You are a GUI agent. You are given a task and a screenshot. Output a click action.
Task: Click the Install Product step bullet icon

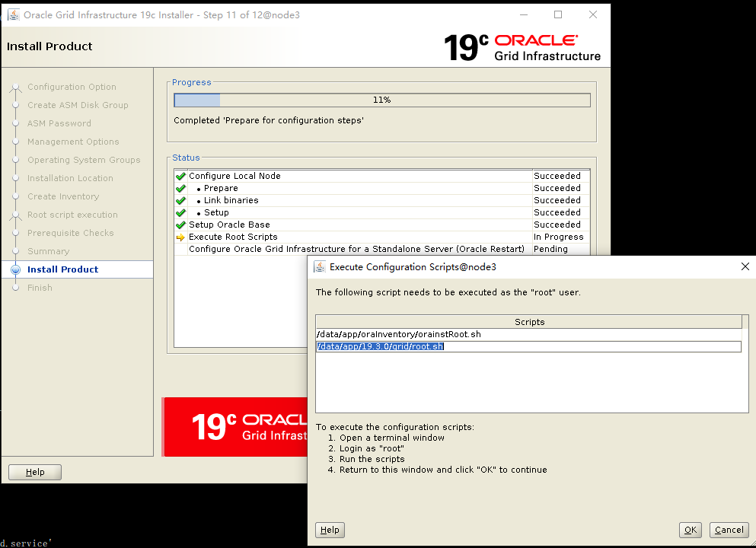(x=15, y=269)
